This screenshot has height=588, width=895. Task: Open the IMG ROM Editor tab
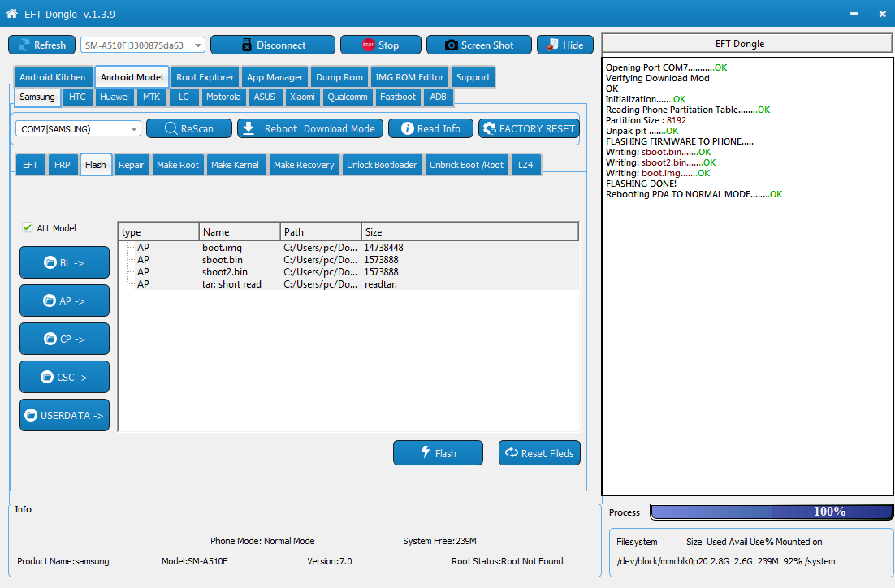point(409,77)
